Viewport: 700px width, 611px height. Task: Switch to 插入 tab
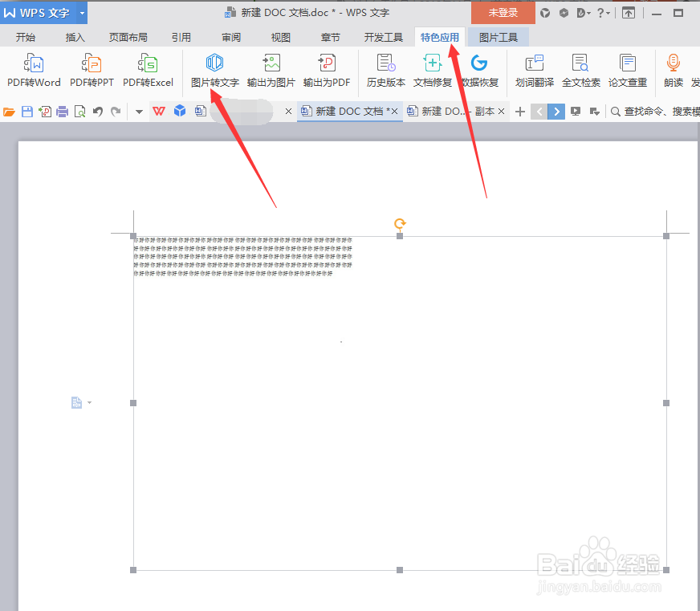(x=75, y=38)
